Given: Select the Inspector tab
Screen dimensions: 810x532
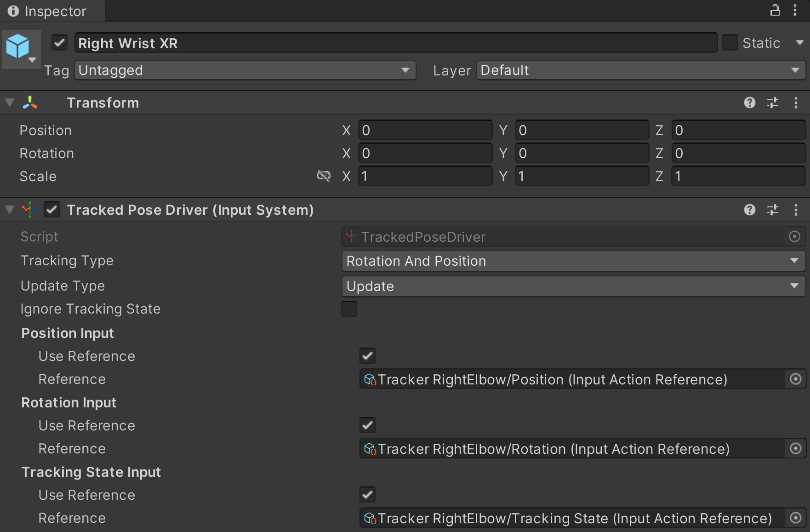Looking at the screenshot, I should click(51, 11).
